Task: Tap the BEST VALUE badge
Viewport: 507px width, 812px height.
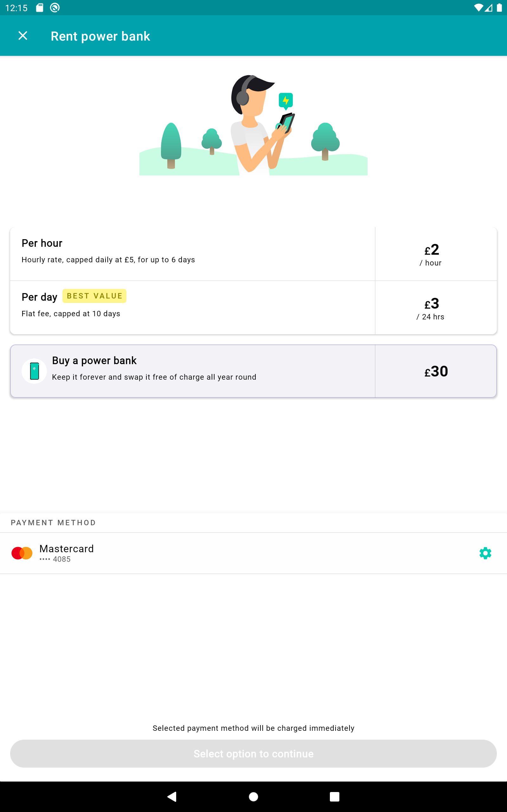Action: pos(94,296)
